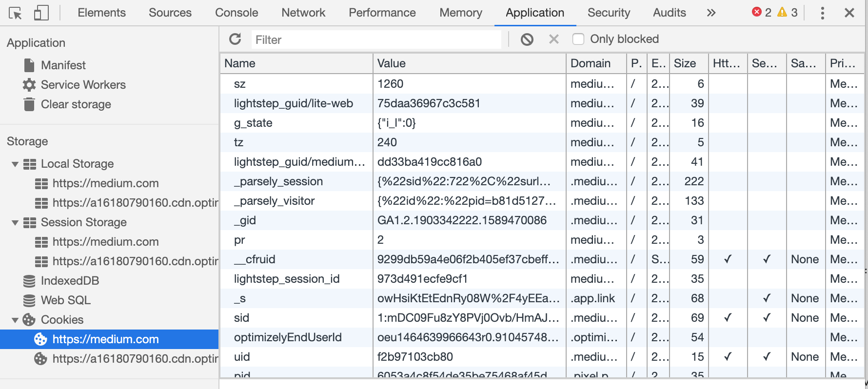Screen dimensions: 868x389
Task: Click the value f2b97103cb80
Action: point(415,357)
